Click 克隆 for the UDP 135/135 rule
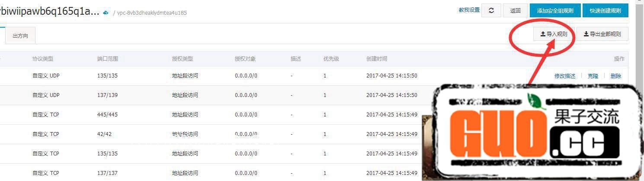This screenshot has width=644, height=181. click(593, 76)
